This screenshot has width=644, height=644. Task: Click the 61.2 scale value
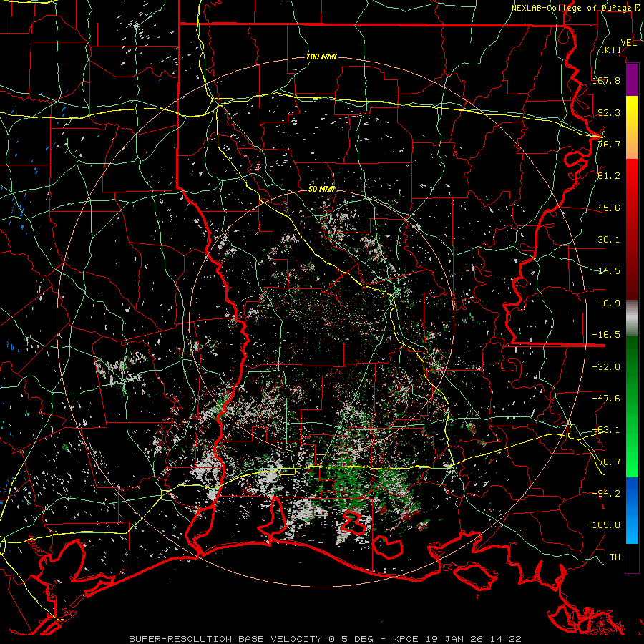tap(609, 176)
